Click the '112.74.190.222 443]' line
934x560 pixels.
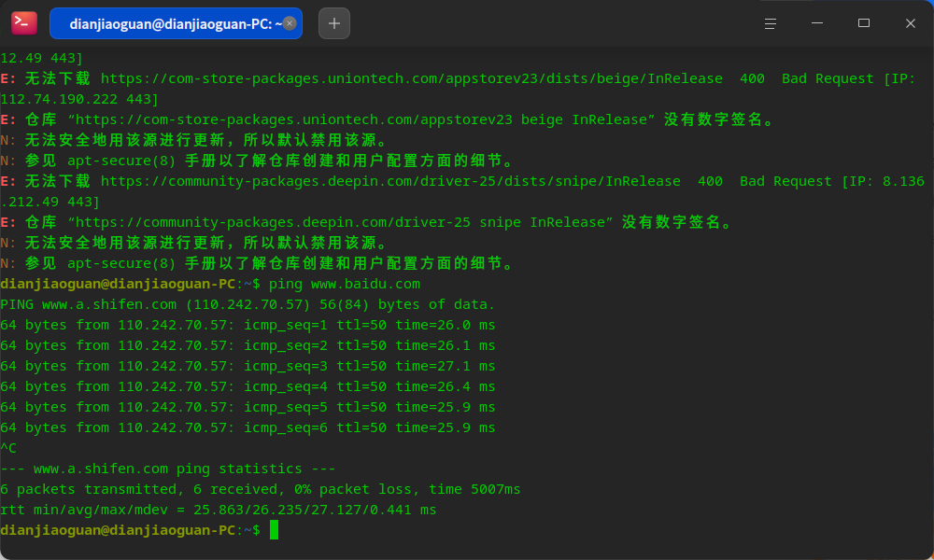(79, 99)
